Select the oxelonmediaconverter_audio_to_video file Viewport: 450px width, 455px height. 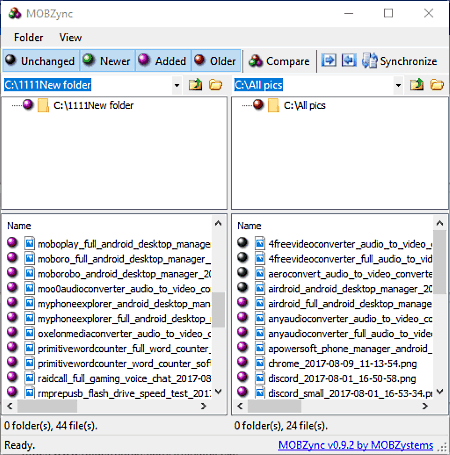point(124,334)
